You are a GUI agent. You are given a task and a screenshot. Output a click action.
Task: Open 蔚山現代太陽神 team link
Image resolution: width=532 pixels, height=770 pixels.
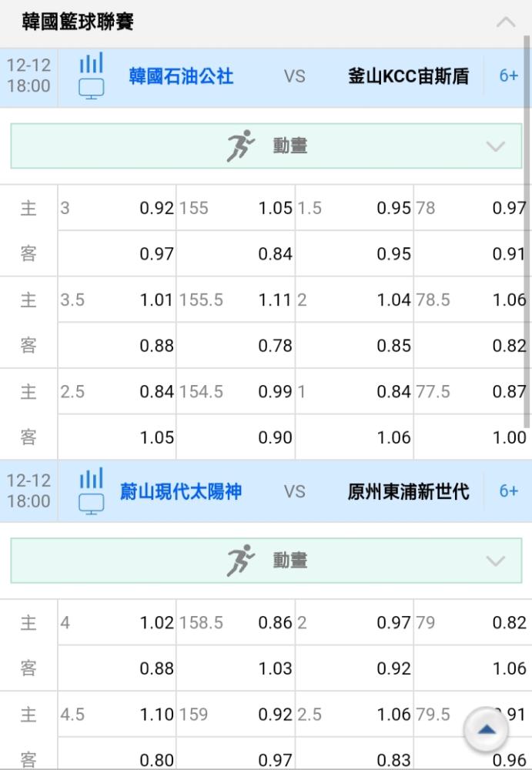(181, 491)
